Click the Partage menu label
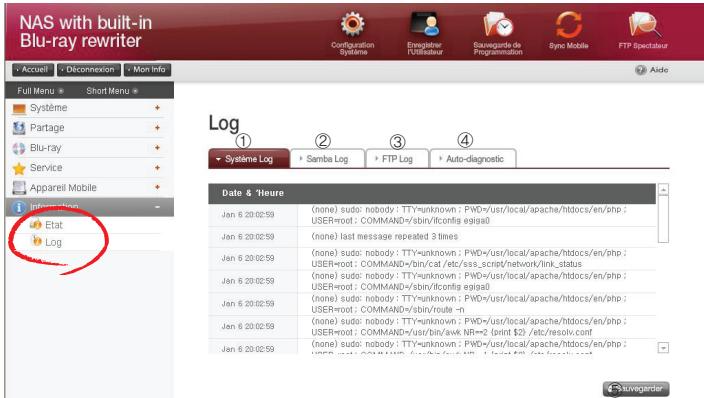The height and width of the screenshot is (398, 704). [x=47, y=128]
